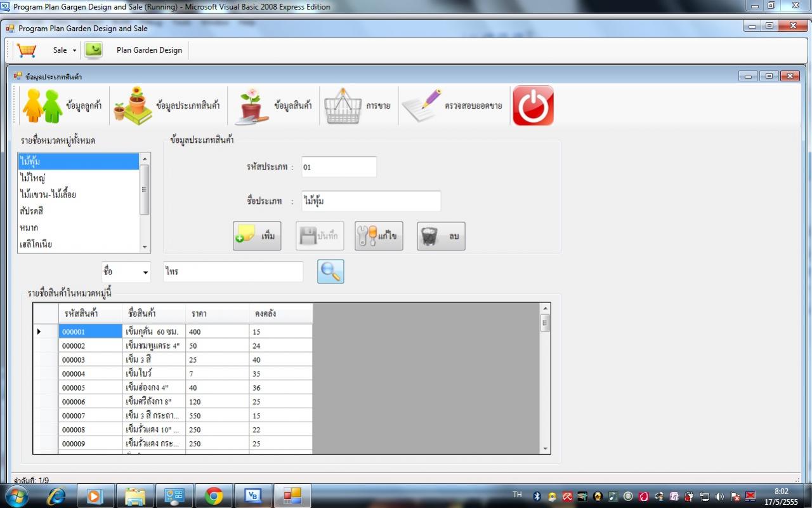Select category หมาก in the list
The height and width of the screenshot is (508, 812).
click(x=78, y=227)
